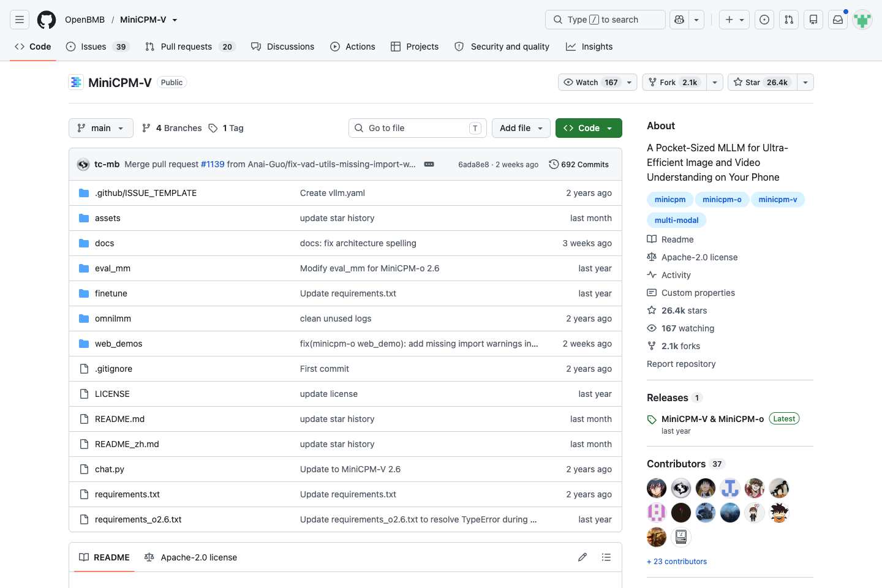Open pull request #1139 link
The width and height of the screenshot is (882, 588).
coord(213,164)
